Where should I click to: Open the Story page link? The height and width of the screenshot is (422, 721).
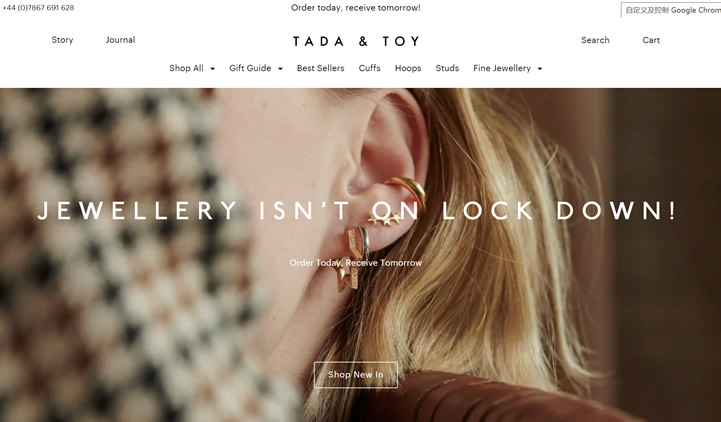click(62, 40)
